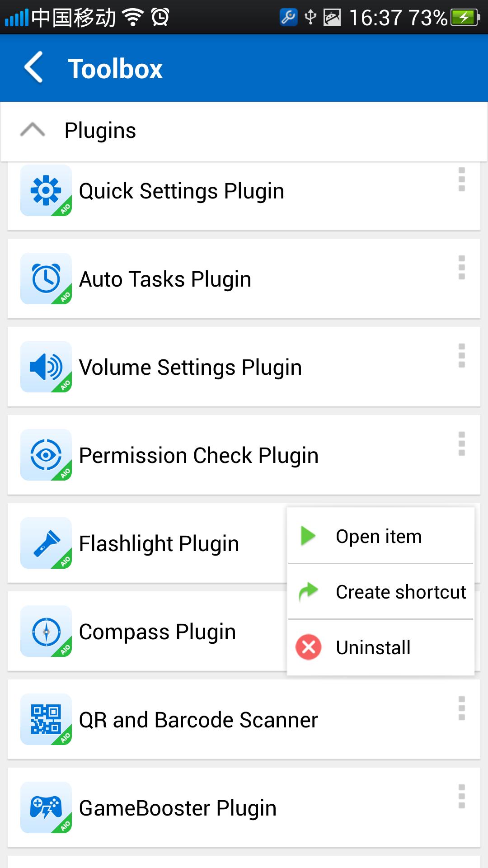This screenshot has height=868, width=488.
Task: Go back using the Toolbox arrow
Action: (34, 68)
